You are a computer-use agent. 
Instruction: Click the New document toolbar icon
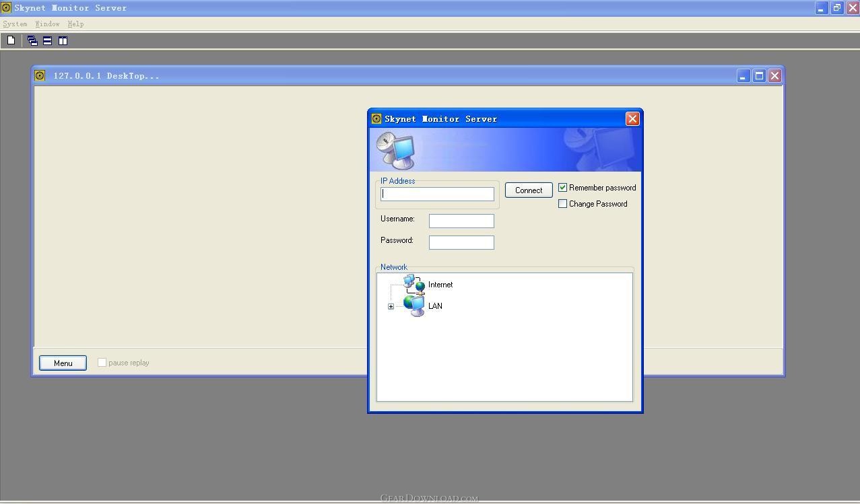pyautogui.click(x=11, y=40)
